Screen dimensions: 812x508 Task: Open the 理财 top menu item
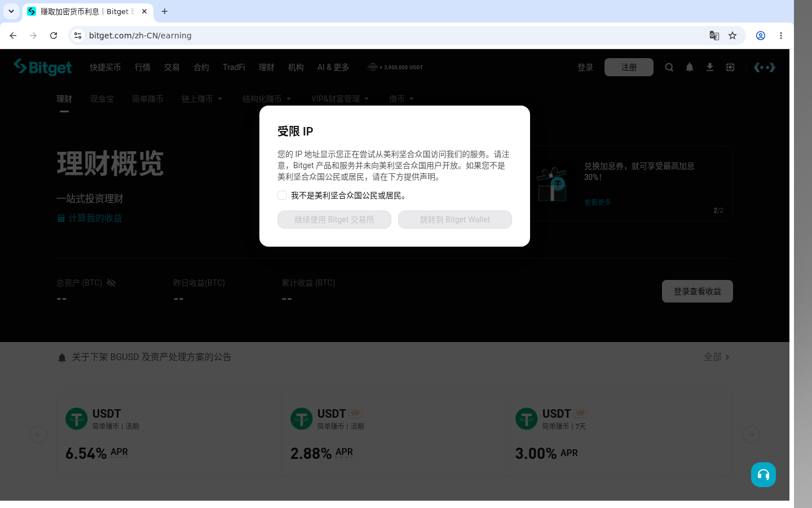(267, 67)
